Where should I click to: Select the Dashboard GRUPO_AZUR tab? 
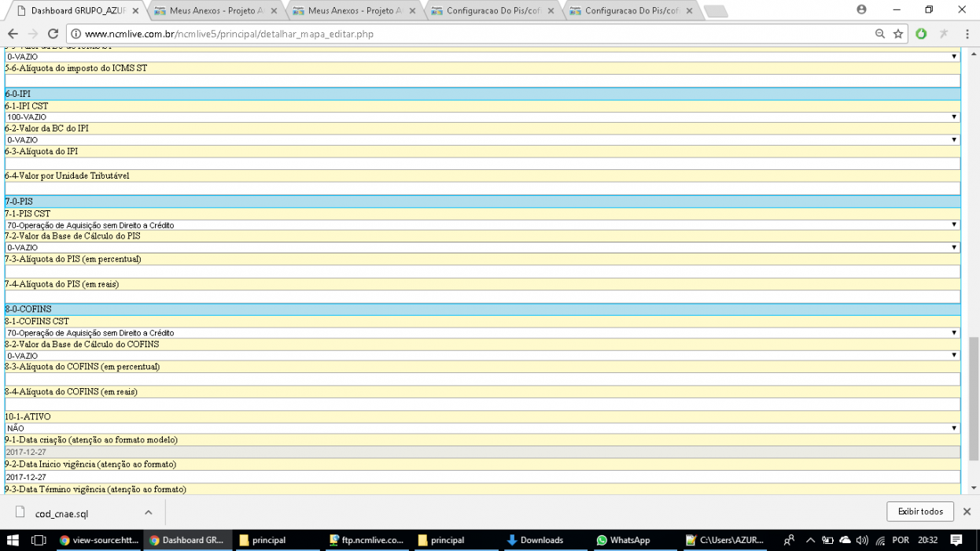76,10
